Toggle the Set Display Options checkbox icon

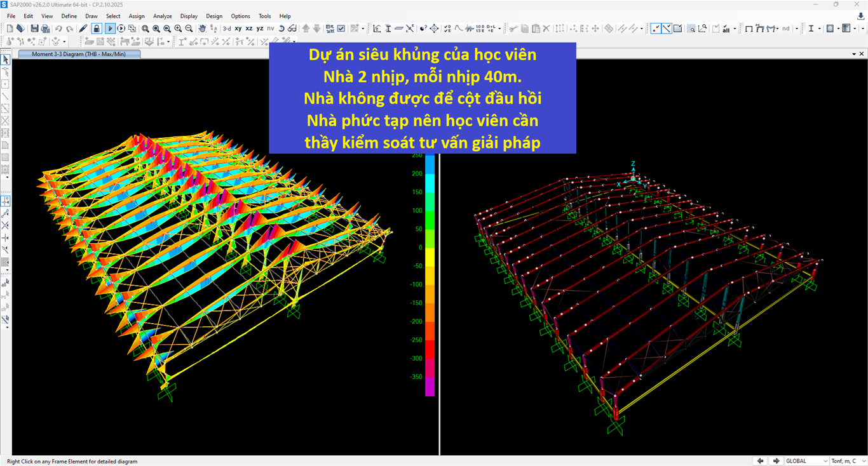[x=341, y=29]
